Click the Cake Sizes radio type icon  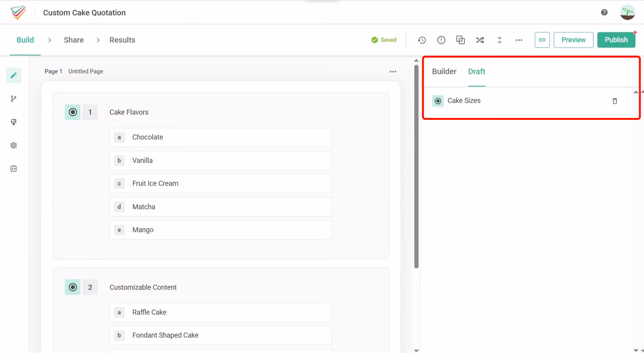(x=438, y=101)
